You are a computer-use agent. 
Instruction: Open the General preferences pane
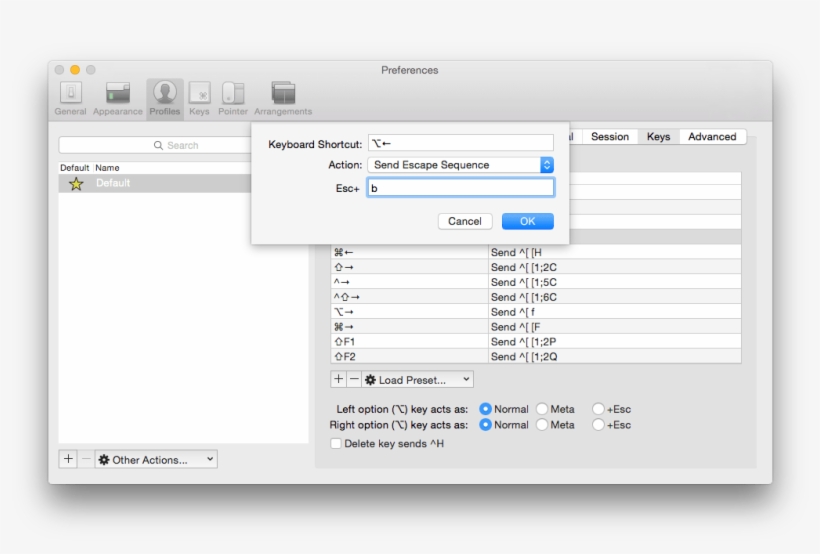70,95
